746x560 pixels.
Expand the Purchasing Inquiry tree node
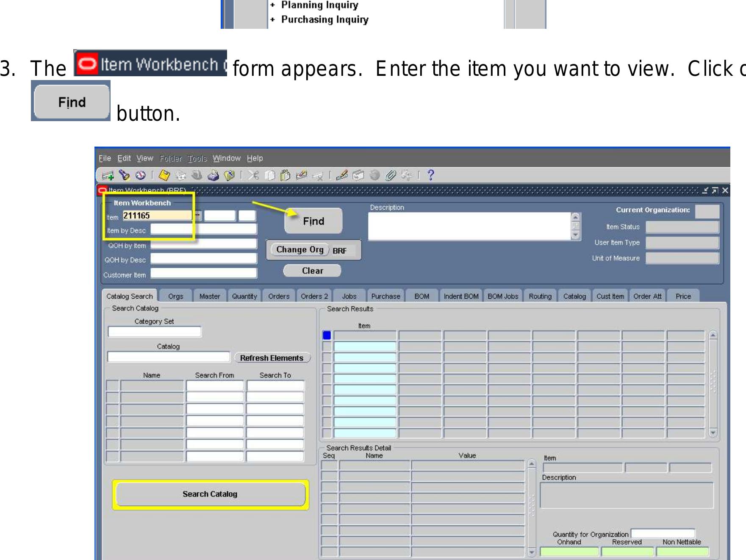(x=272, y=19)
